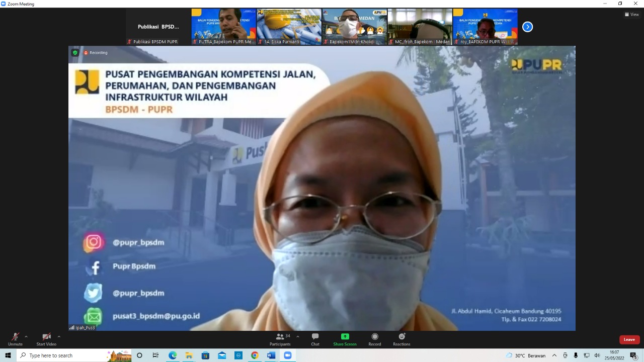Image resolution: width=644 pixels, height=362 pixels.
Task: Click the red Recording indicator
Action: (96, 52)
